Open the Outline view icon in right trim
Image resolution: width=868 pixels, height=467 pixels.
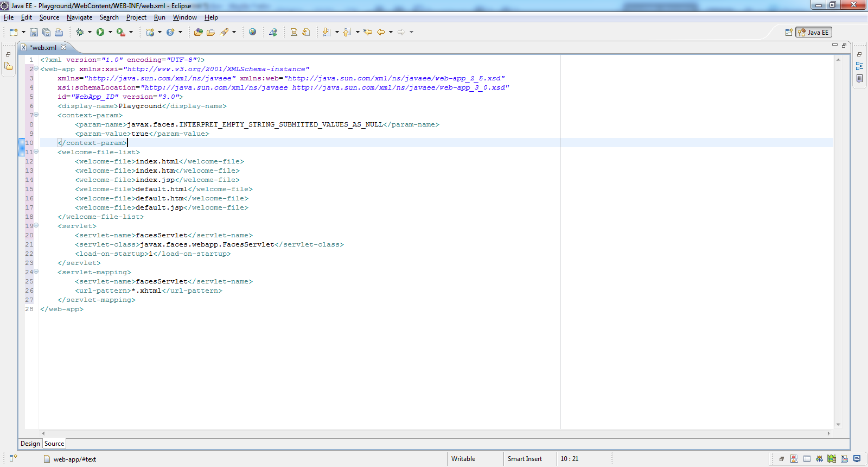859,66
